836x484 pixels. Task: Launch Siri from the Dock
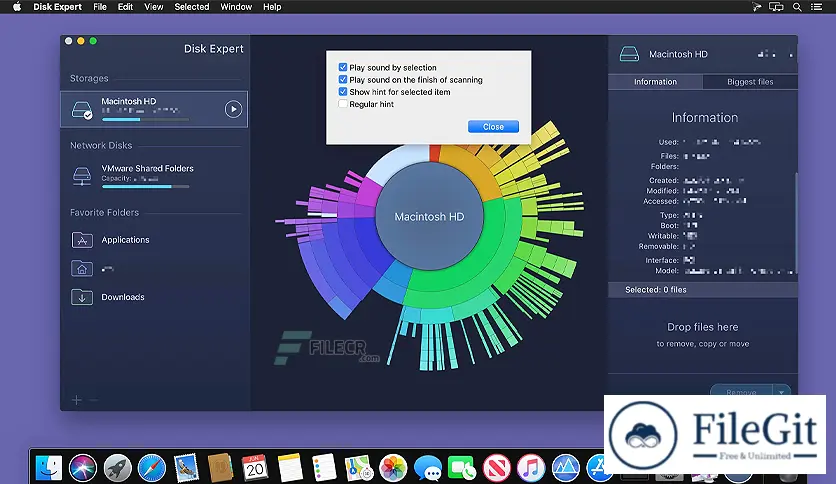click(x=83, y=468)
